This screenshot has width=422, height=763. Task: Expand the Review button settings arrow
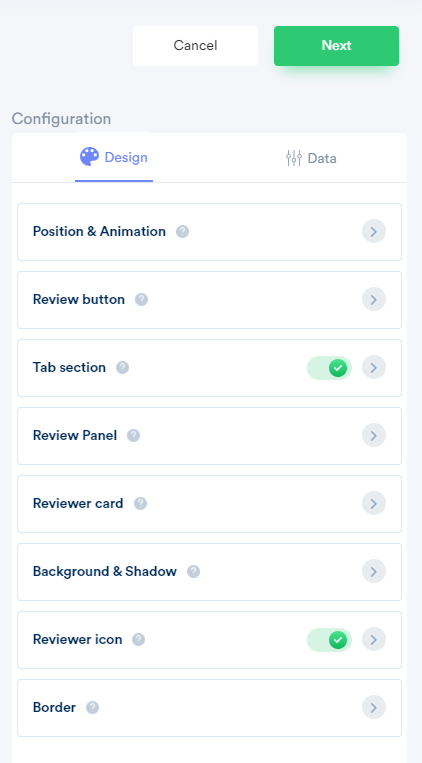[374, 300]
